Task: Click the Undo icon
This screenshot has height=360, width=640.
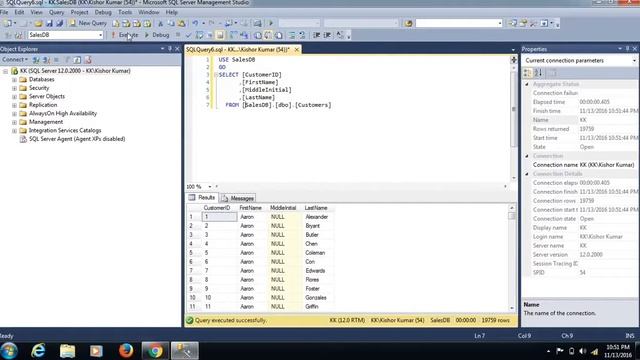Action: [195, 24]
